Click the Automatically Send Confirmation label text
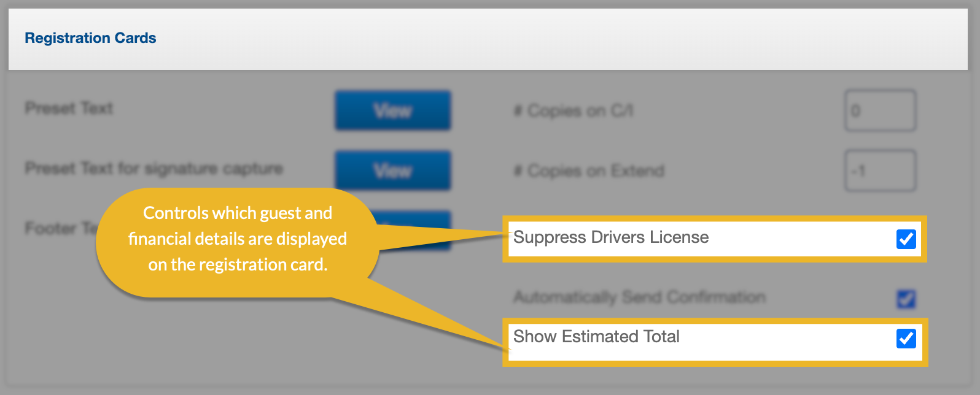The height and width of the screenshot is (395, 980). click(639, 297)
